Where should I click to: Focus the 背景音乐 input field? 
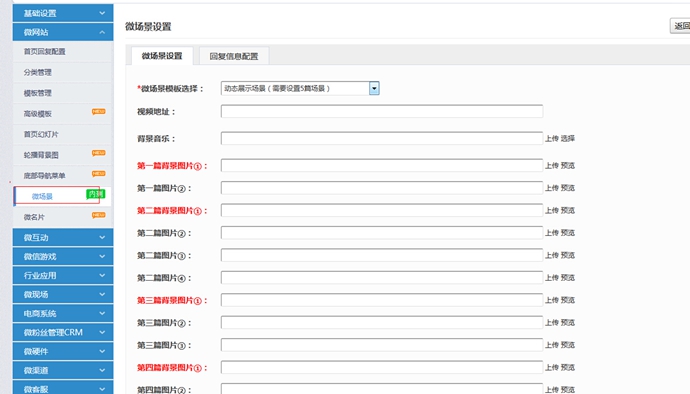382,138
